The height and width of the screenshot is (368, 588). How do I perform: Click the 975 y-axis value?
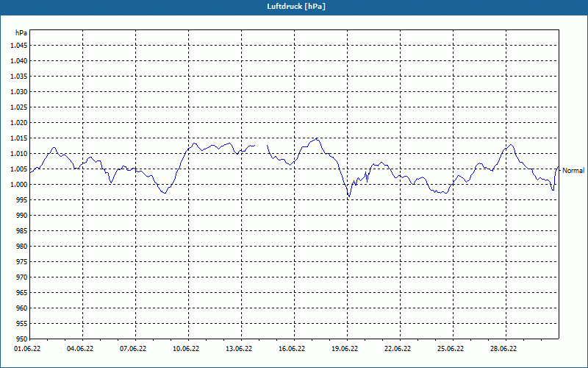[22, 262]
